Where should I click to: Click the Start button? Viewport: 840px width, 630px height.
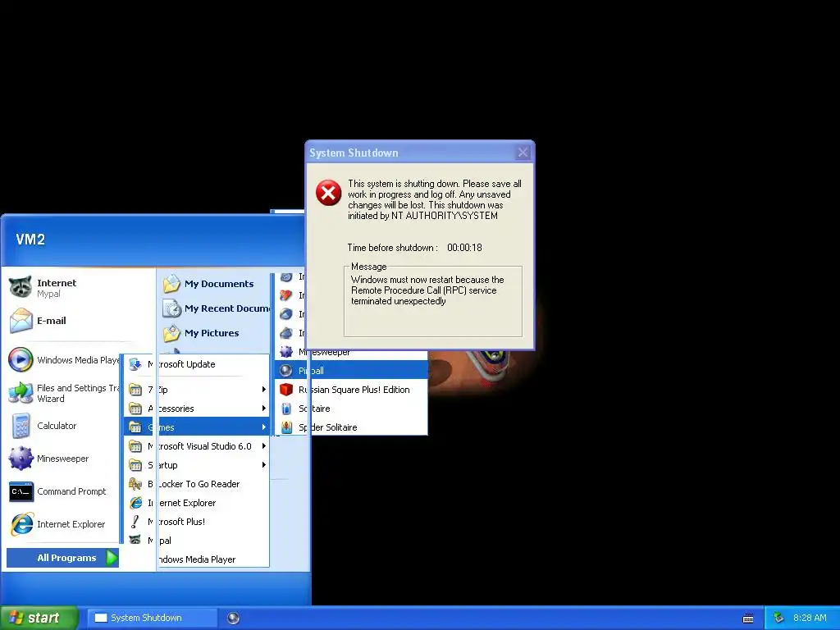39,618
